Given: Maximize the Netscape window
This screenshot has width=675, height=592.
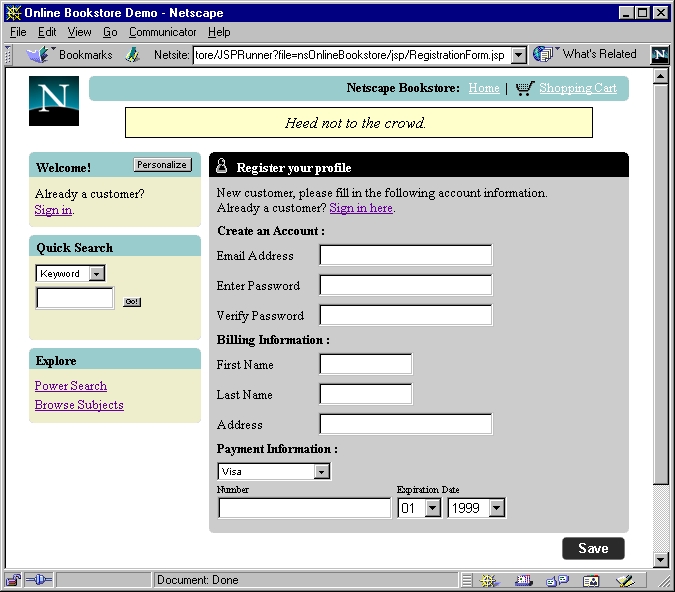Looking at the screenshot, I should 642,13.
